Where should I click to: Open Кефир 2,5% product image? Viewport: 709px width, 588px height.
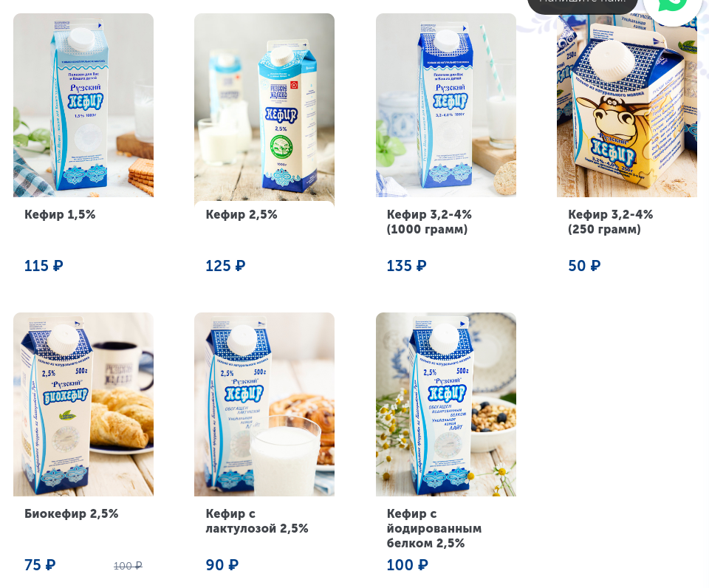264,109
